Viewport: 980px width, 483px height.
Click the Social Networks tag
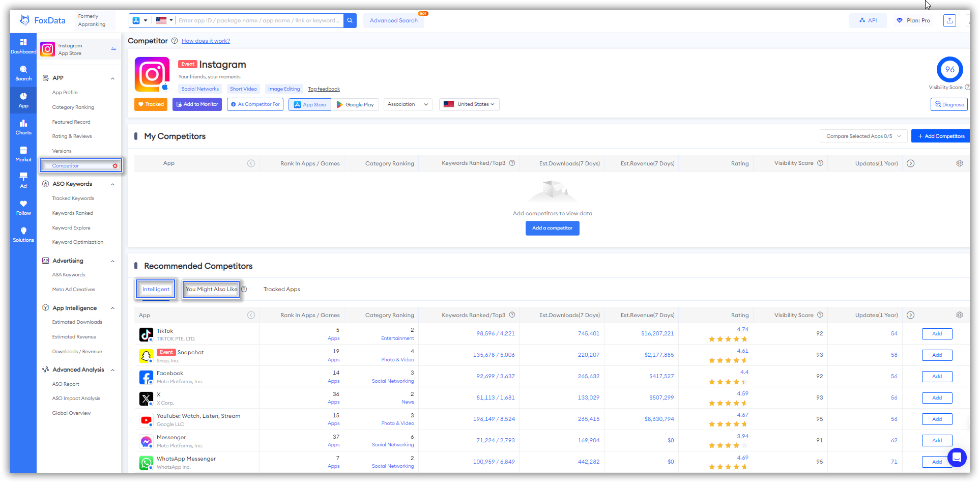(200, 89)
